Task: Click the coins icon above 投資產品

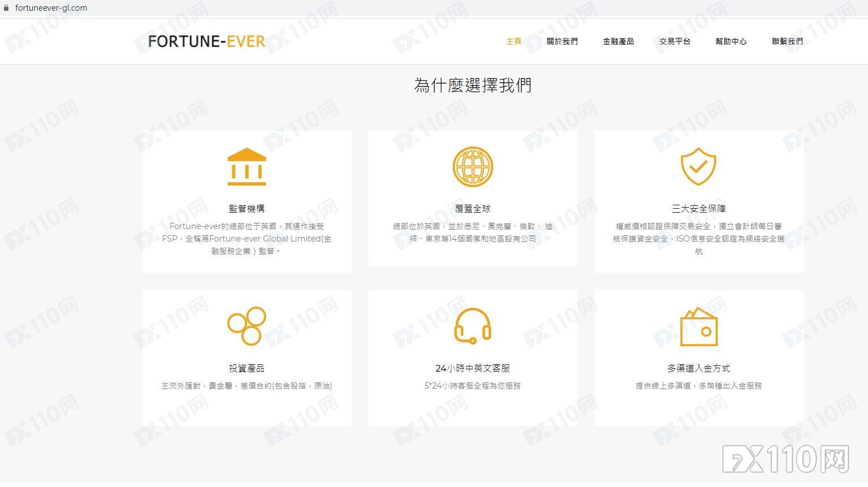Action: point(247,326)
